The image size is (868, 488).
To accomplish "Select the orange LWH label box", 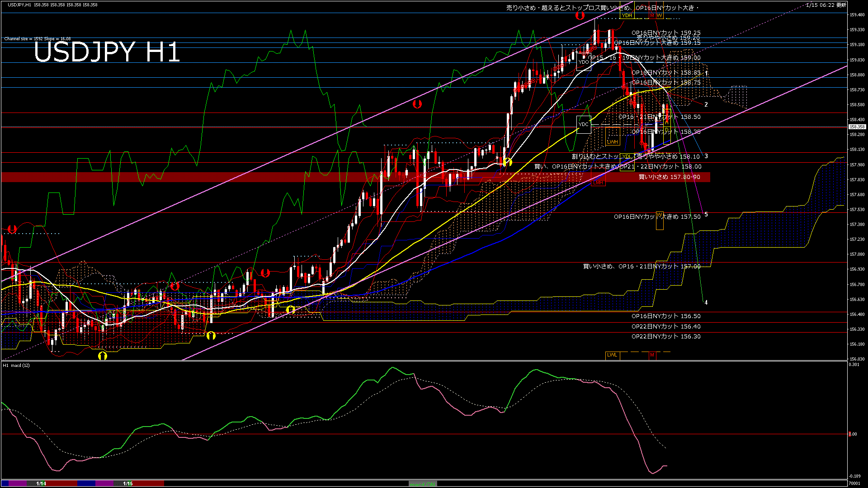I will point(613,142).
